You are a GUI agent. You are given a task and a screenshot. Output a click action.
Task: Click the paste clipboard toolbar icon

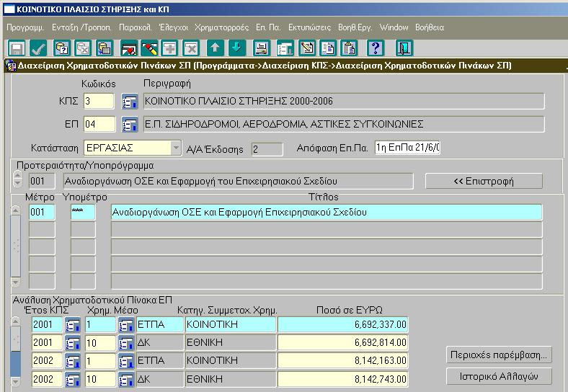[349, 48]
